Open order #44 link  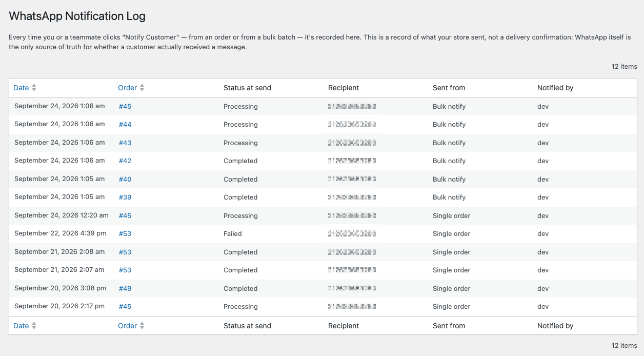pos(125,125)
